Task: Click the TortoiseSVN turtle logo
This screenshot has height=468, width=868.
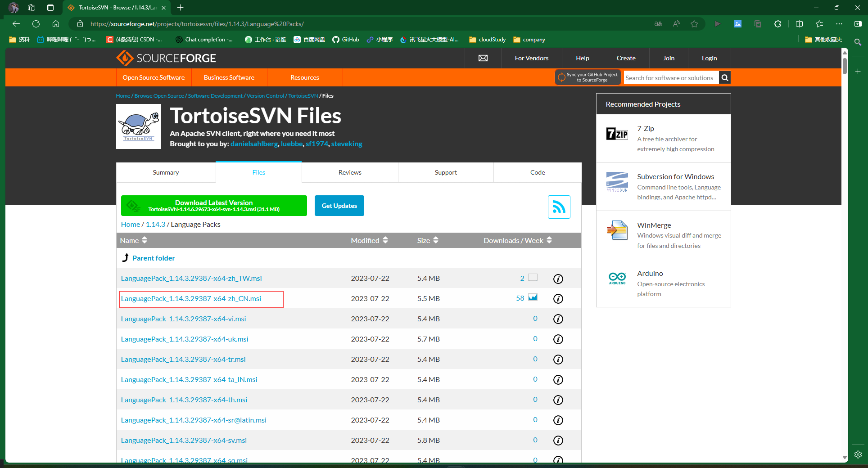Action: 139,126
